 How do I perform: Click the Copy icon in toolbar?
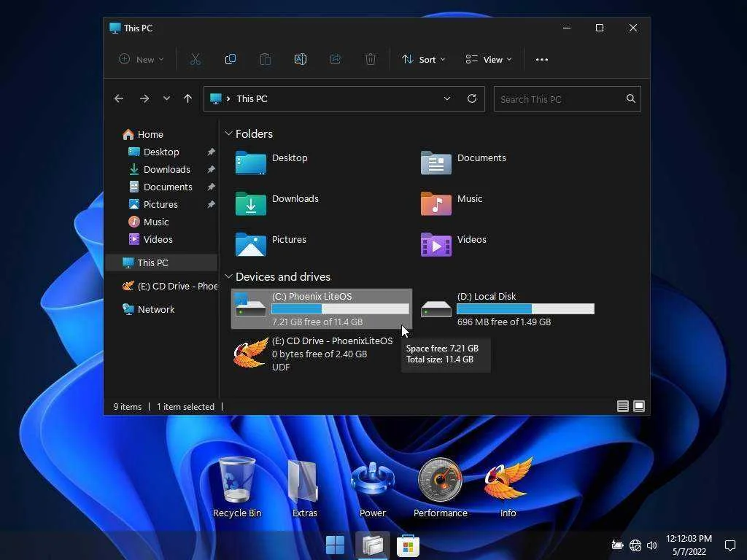point(231,60)
